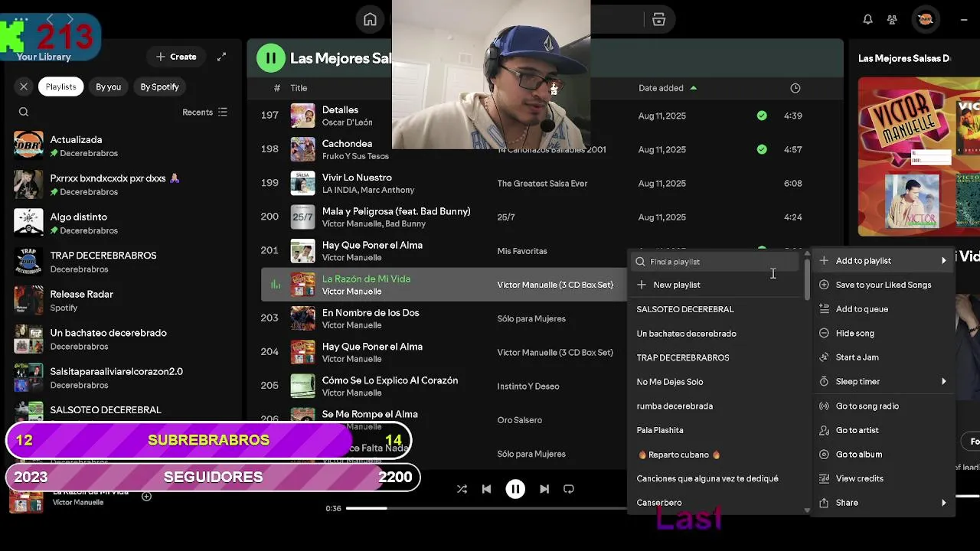Toggle saved checkmark for Cachondea

(761, 149)
